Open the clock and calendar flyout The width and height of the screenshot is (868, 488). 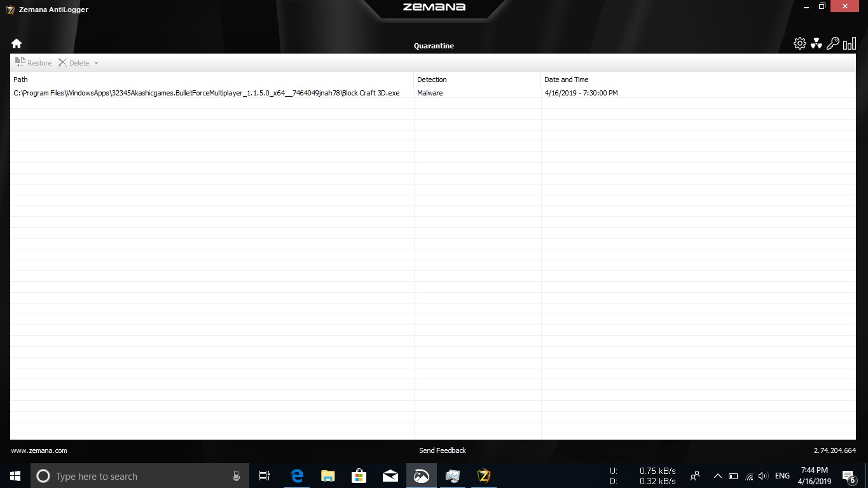pos(815,476)
